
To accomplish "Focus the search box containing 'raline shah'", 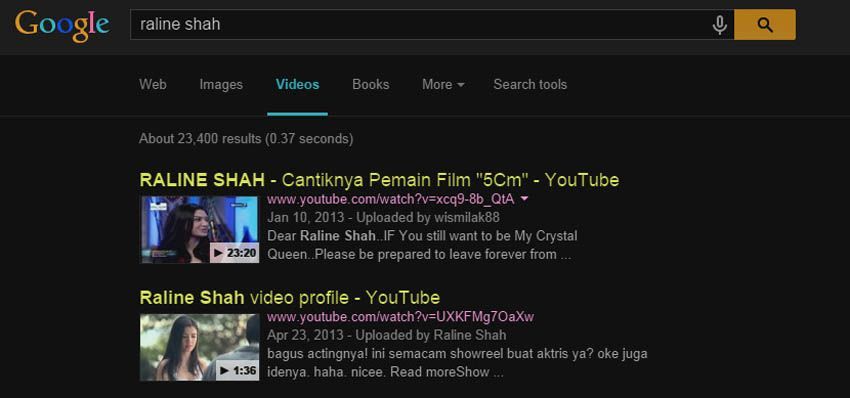I will [x=432, y=24].
